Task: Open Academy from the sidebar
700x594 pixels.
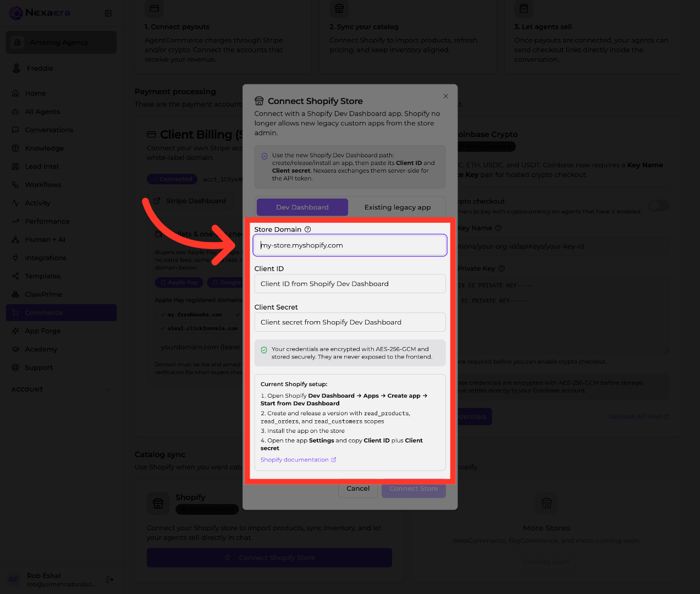Action: 62,349
